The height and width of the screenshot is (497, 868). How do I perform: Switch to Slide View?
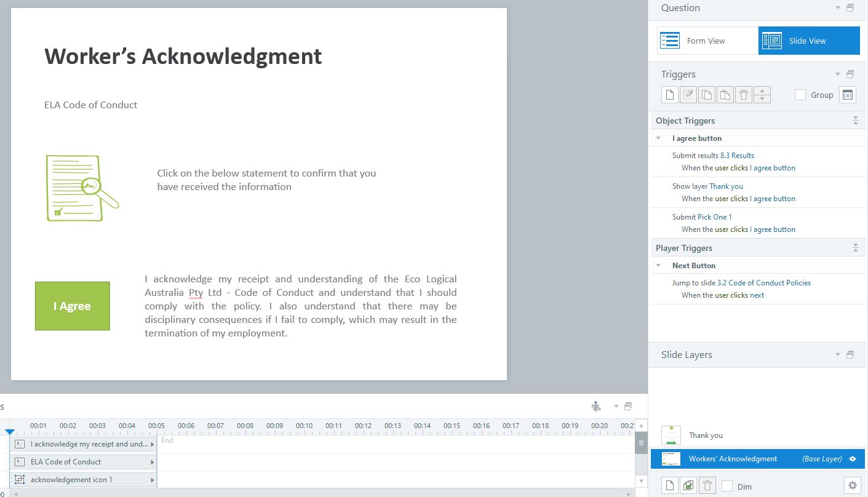click(x=809, y=41)
